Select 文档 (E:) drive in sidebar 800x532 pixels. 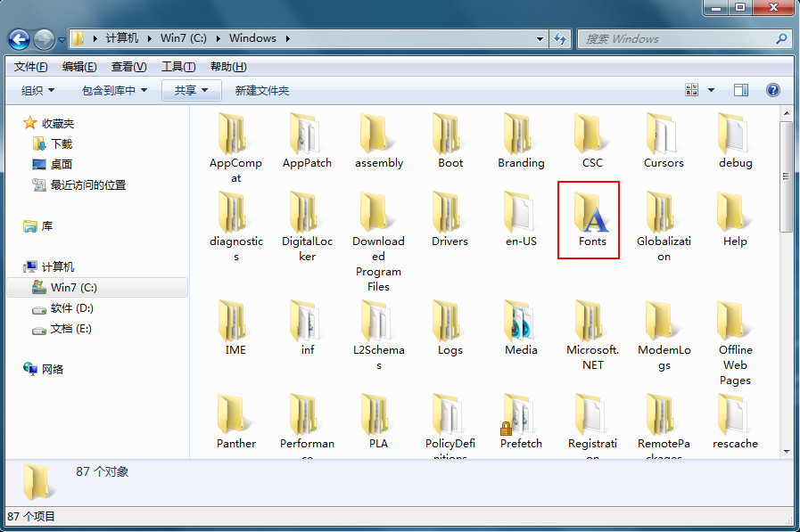62,329
